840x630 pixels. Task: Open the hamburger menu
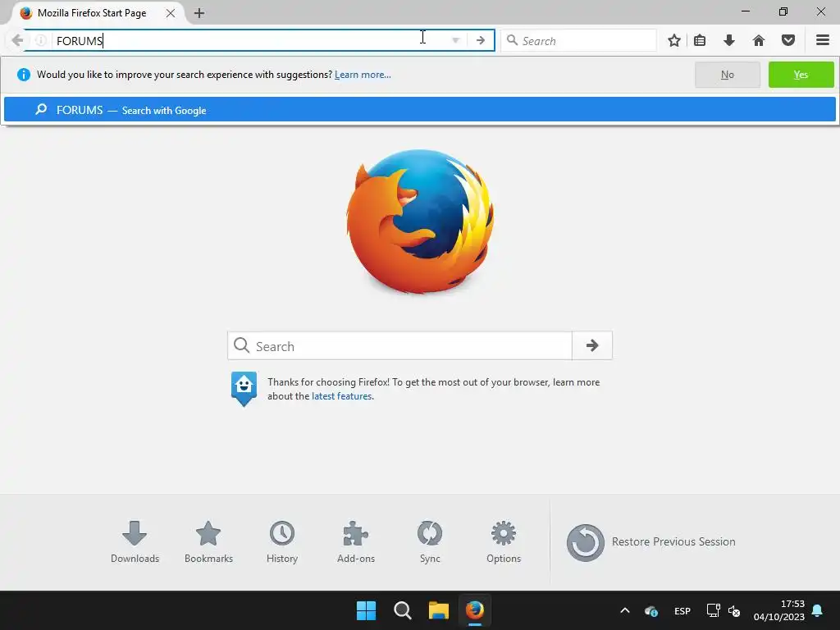(x=823, y=40)
